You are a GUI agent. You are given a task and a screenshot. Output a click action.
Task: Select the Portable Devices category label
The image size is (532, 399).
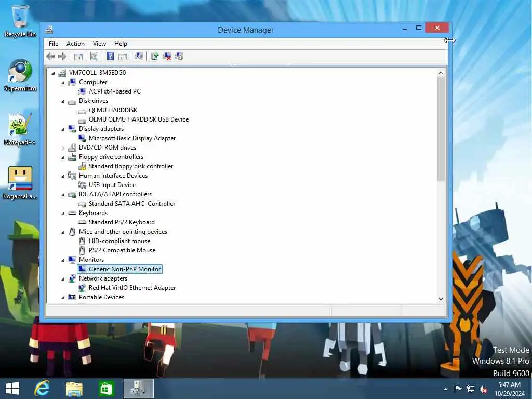point(101,297)
